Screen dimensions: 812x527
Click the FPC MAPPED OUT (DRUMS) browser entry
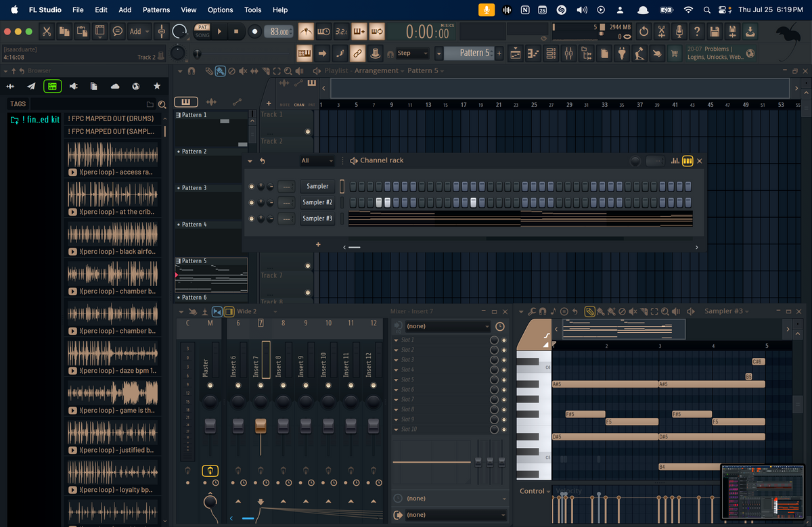pos(112,118)
